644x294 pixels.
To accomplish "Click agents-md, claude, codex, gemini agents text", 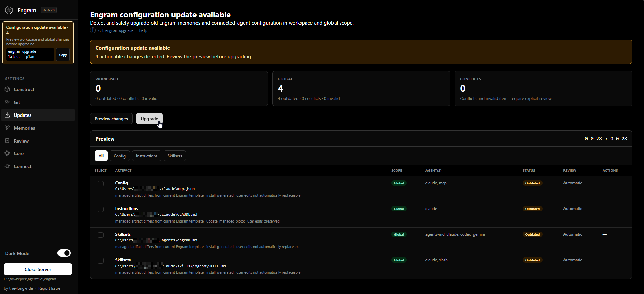I will pyautogui.click(x=455, y=234).
